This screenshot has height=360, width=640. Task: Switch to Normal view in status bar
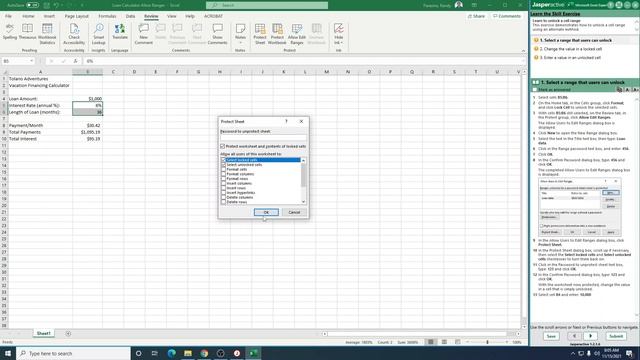point(431,342)
